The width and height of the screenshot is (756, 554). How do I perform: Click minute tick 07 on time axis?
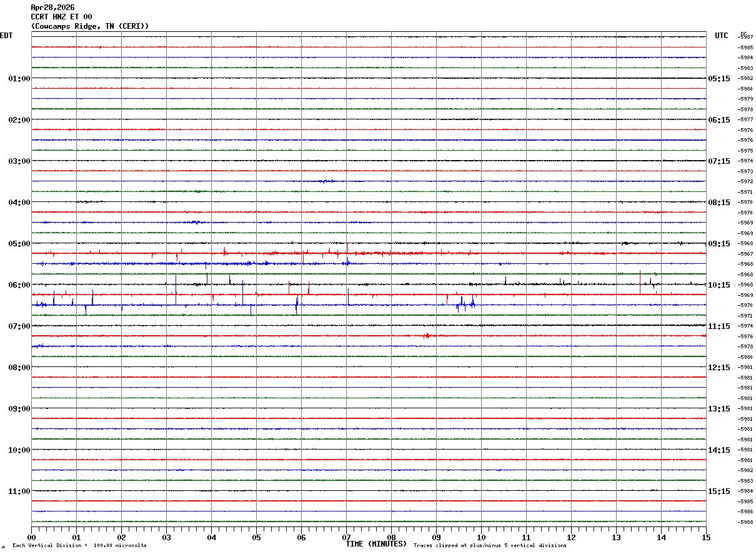click(346, 537)
